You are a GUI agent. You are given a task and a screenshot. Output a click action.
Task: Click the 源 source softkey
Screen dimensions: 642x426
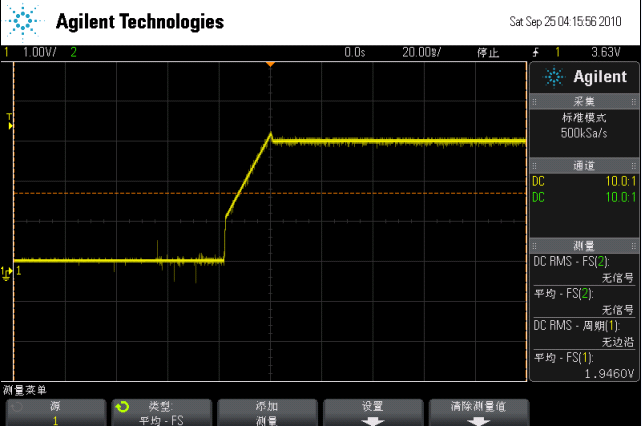55,413
